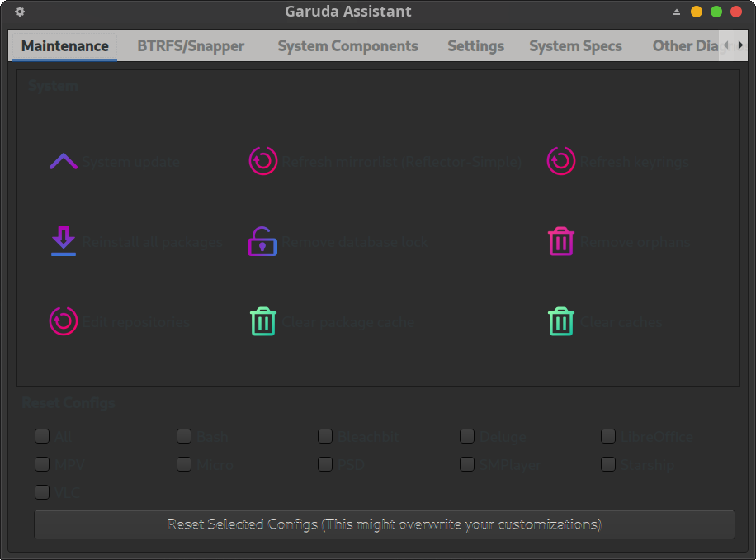Click the Remove orphans trash icon

coord(561,241)
